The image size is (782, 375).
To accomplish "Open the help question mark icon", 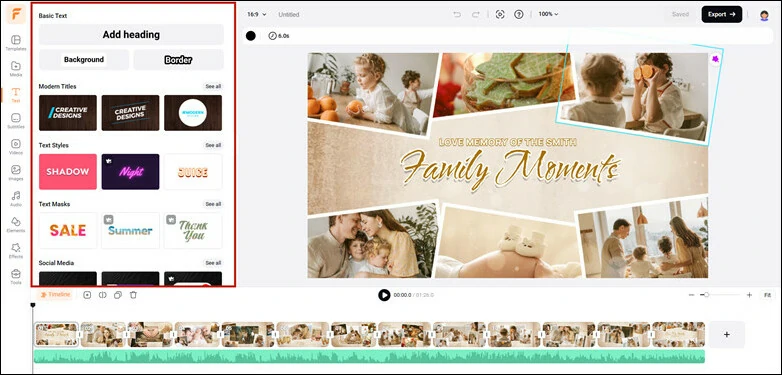I will (x=519, y=14).
